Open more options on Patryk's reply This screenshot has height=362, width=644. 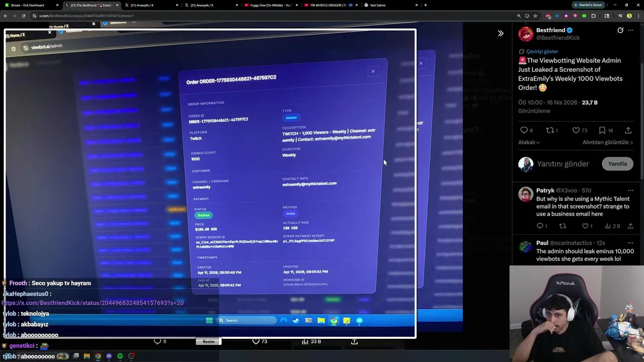coord(630,191)
